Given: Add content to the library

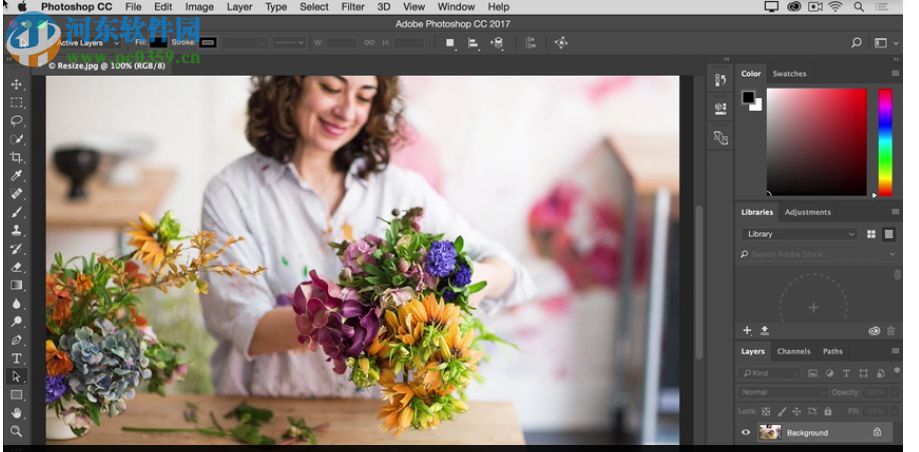Looking at the screenshot, I should (747, 331).
